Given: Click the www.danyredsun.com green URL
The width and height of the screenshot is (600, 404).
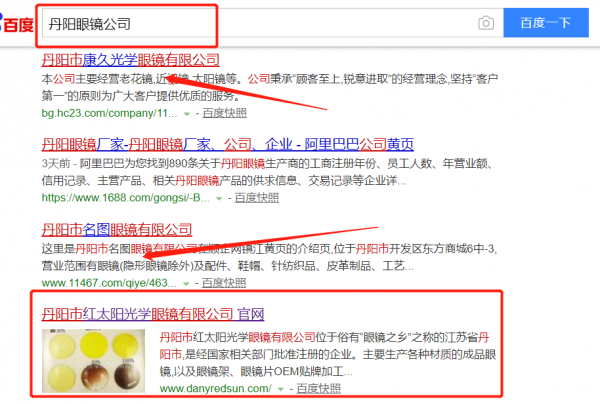Looking at the screenshot, I should pyautogui.click(x=216, y=389).
